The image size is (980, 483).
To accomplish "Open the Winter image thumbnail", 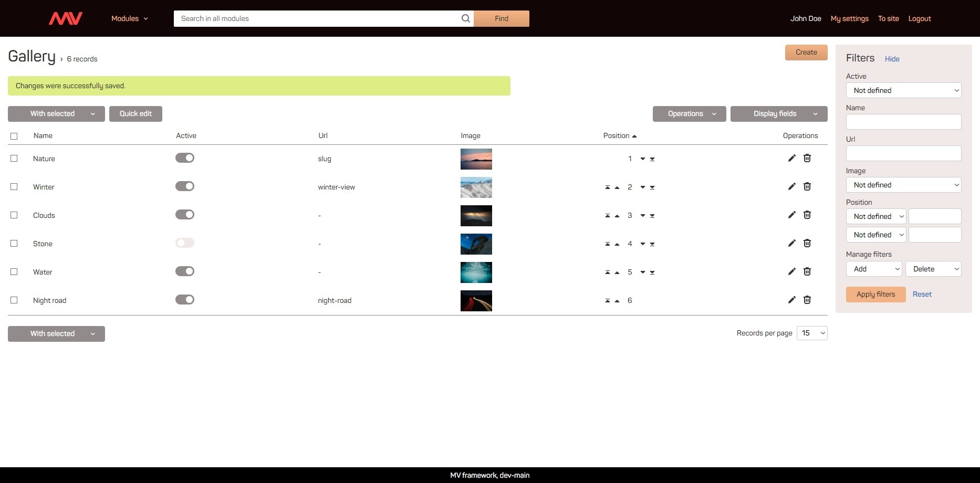I will [476, 187].
